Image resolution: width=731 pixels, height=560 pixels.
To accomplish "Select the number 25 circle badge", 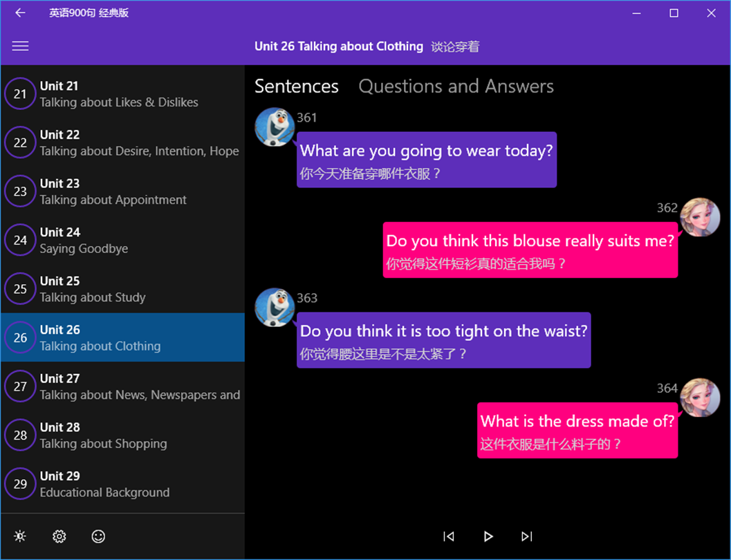I will [20, 288].
